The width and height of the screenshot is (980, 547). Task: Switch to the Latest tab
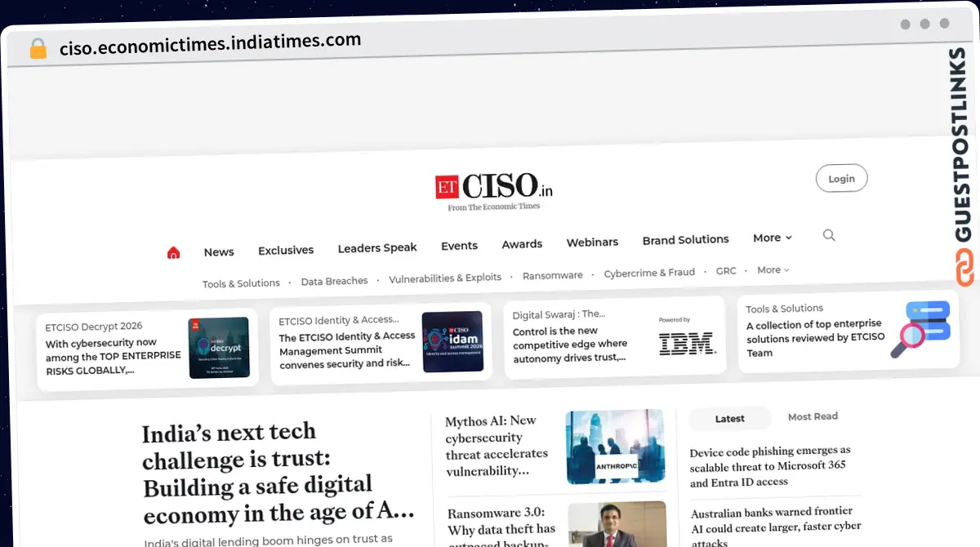pos(729,419)
